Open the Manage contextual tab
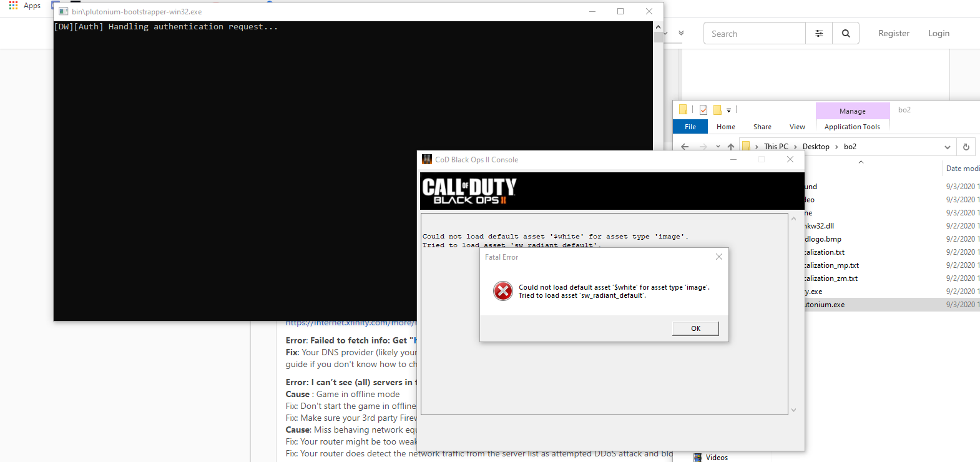Image resolution: width=980 pixels, height=462 pixels. click(x=853, y=111)
